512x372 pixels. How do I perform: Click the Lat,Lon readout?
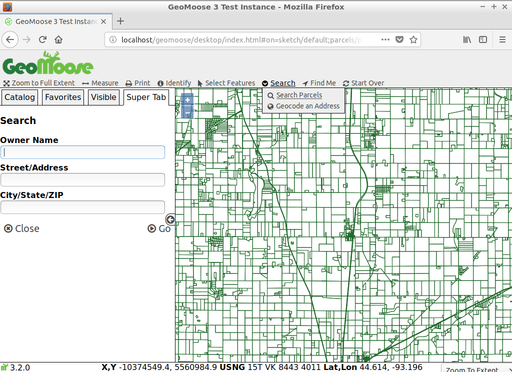(373, 367)
